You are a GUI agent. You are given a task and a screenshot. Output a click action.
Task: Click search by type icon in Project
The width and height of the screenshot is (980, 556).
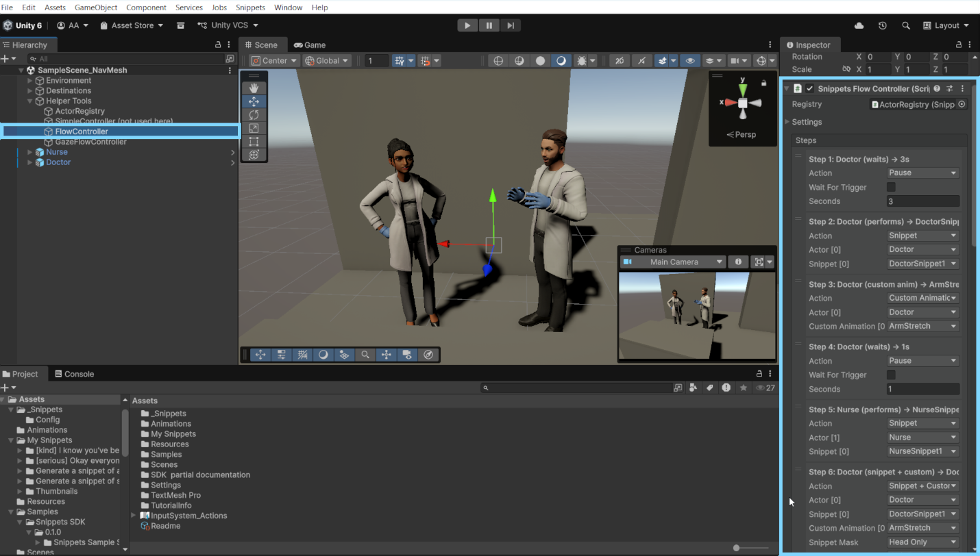coord(694,388)
